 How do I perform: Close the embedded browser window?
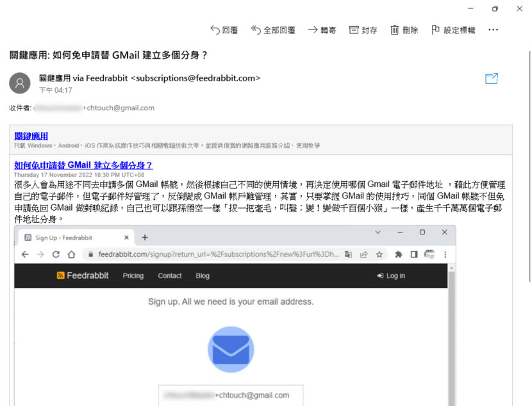444,232
